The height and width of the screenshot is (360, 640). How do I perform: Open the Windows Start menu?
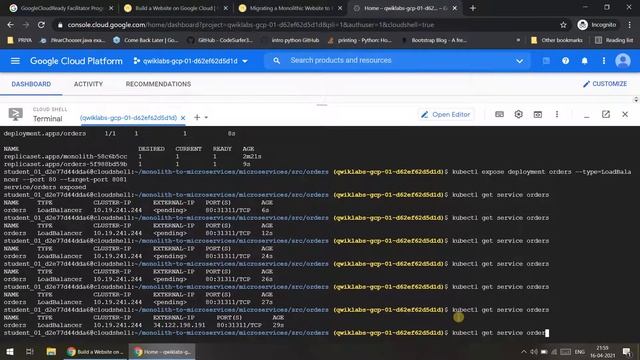point(9,351)
